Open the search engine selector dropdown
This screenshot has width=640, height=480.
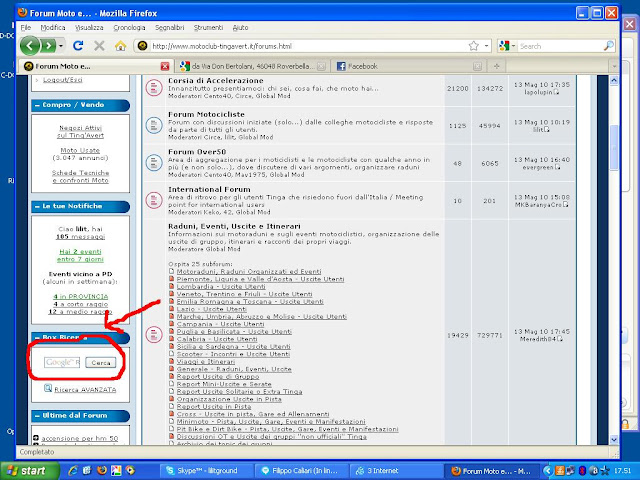click(x=513, y=46)
